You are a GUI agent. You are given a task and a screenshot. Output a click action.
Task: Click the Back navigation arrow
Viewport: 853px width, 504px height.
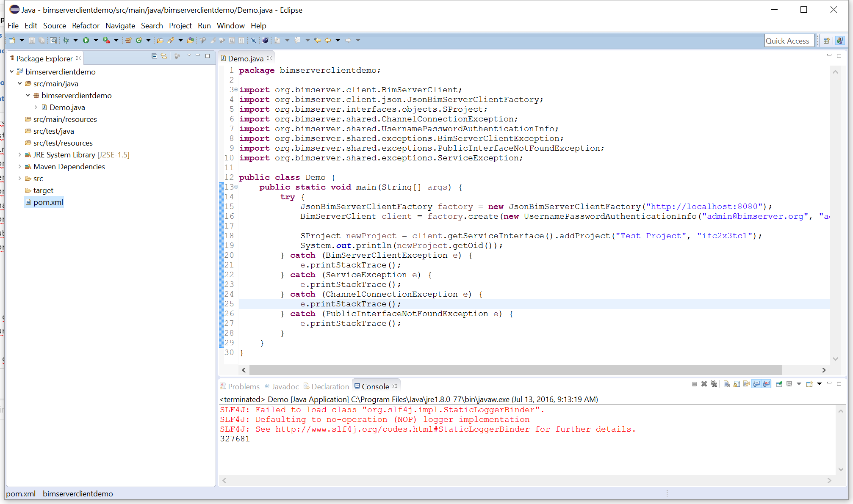[328, 40]
